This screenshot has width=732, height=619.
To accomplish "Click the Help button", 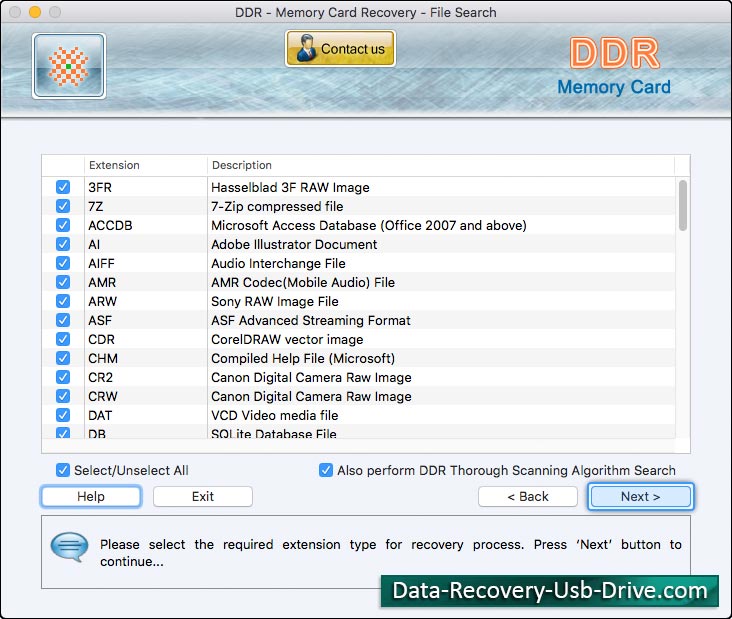I will 91,496.
